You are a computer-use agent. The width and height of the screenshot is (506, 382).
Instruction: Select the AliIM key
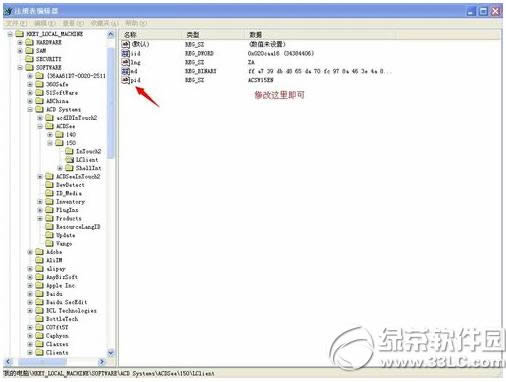click(x=54, y=260)
